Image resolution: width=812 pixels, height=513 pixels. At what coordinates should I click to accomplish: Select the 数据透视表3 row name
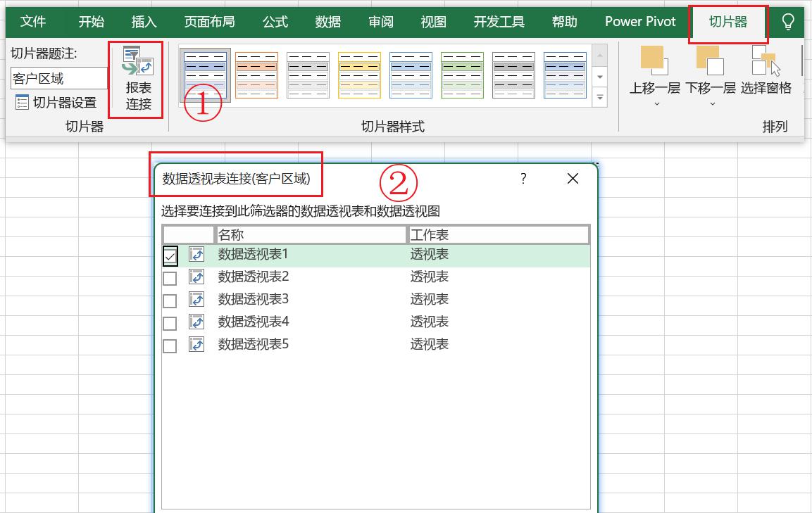click(x=253, y=299)
